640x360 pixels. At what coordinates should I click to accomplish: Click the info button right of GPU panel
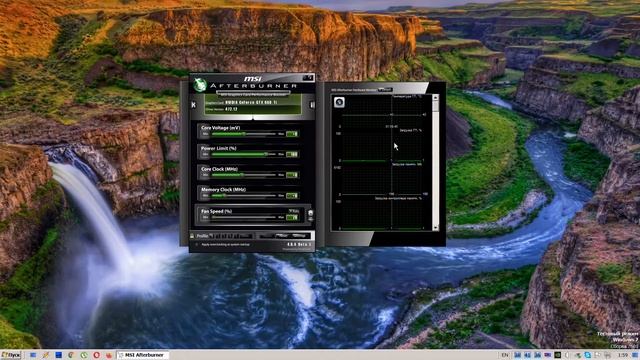312,105
